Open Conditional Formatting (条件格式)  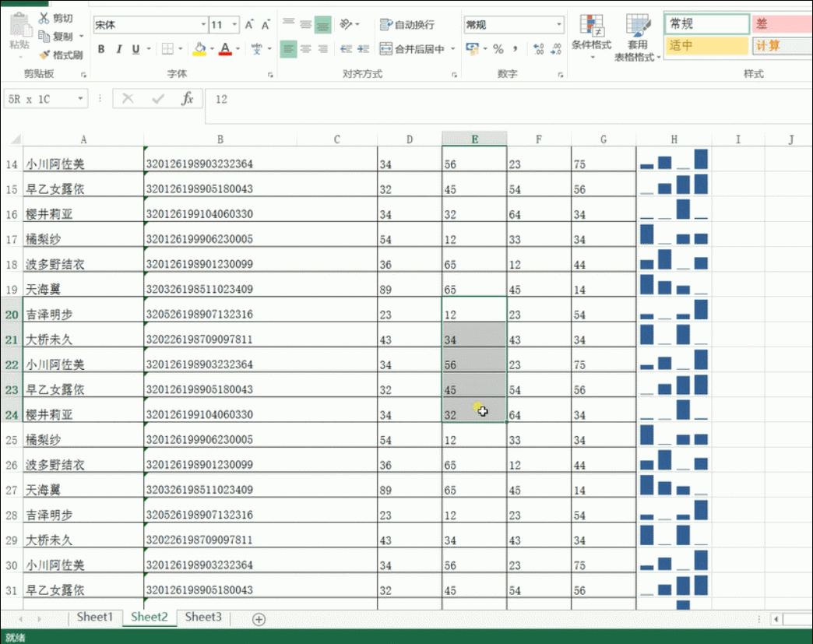pyautogui.click(x=591, y=35)
